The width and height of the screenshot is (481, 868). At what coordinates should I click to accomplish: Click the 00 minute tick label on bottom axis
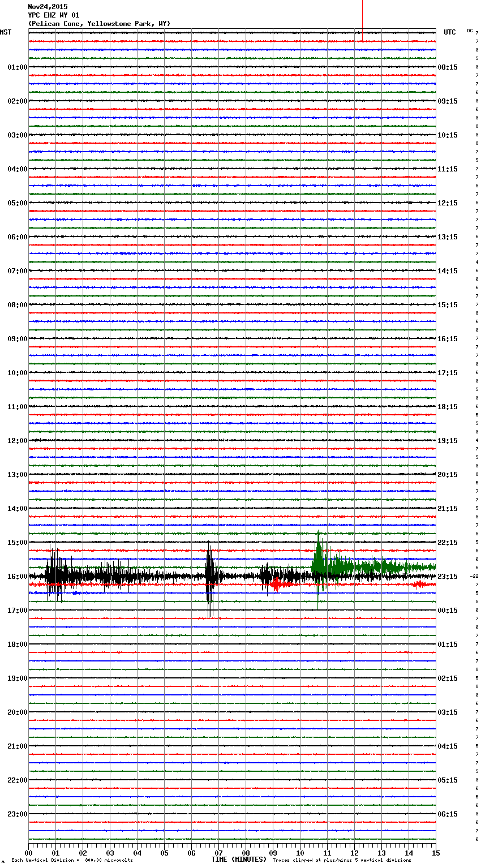tap(28, 853)
